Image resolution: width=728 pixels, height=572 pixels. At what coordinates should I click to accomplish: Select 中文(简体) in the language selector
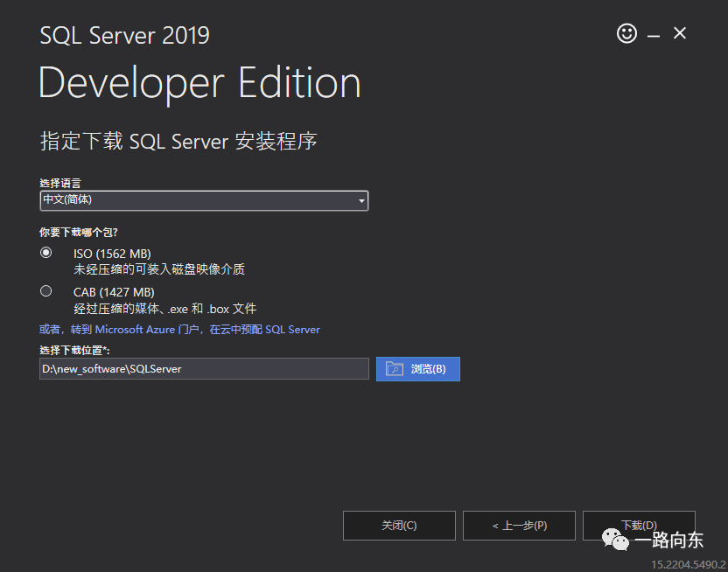click(x=175, y=200)
